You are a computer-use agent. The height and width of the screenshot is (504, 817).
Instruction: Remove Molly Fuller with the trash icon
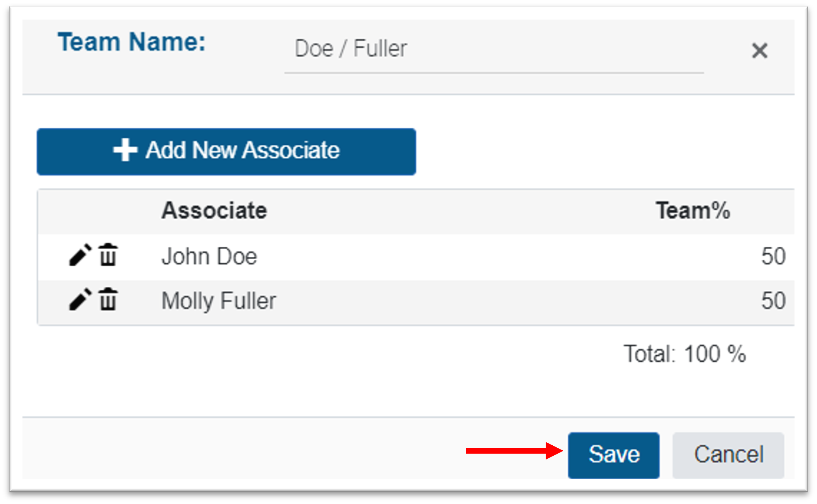point(108,299)
